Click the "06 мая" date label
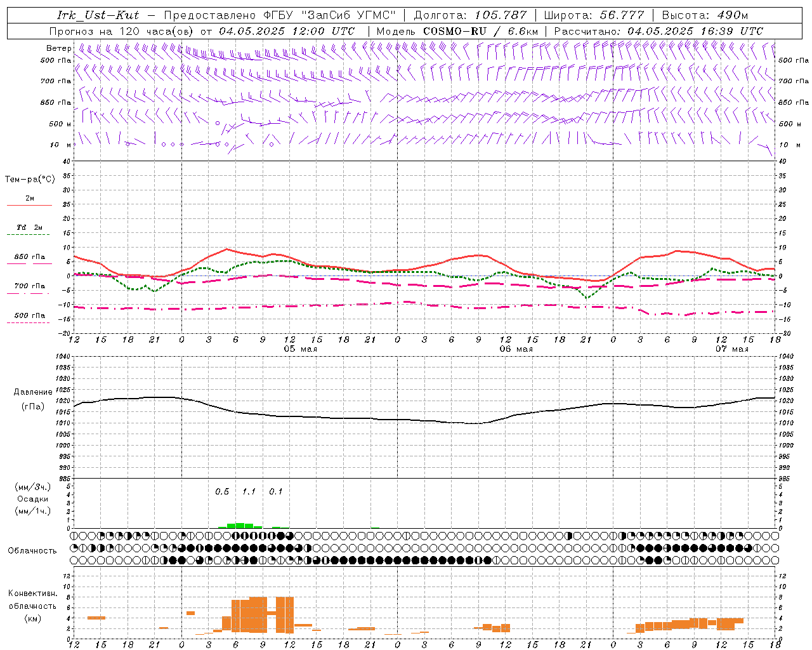Viewport: 812px width, 650px height. [516, 349]
